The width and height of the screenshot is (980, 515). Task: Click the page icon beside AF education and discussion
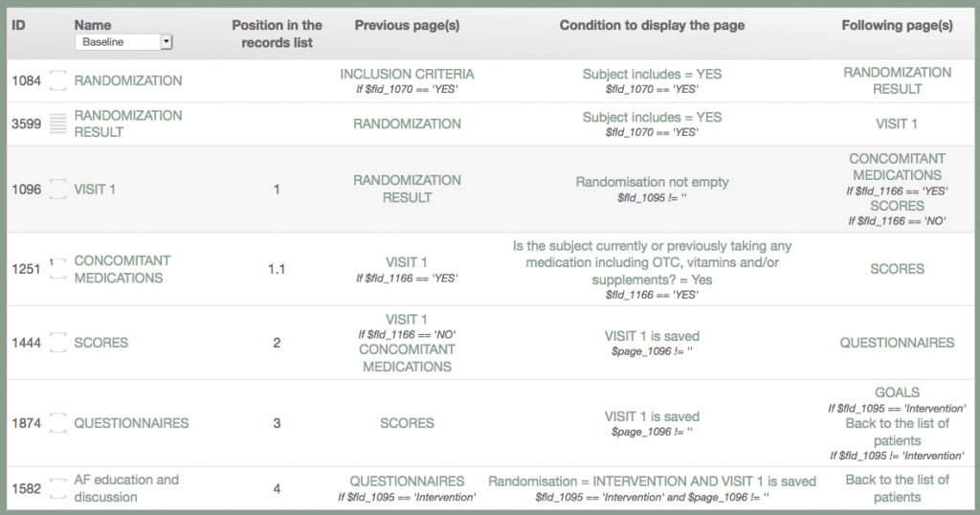click(x=58, y=488)
